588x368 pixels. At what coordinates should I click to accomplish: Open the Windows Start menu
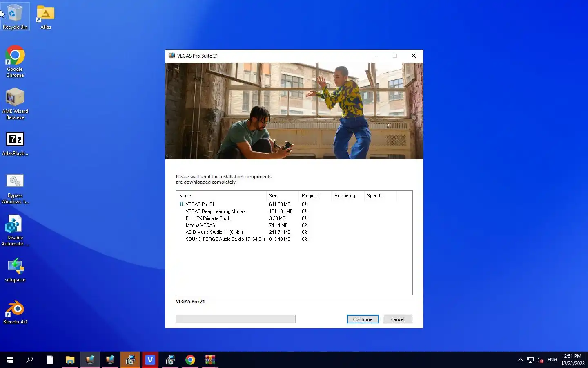pyautogui.click(x=10, y=360)
